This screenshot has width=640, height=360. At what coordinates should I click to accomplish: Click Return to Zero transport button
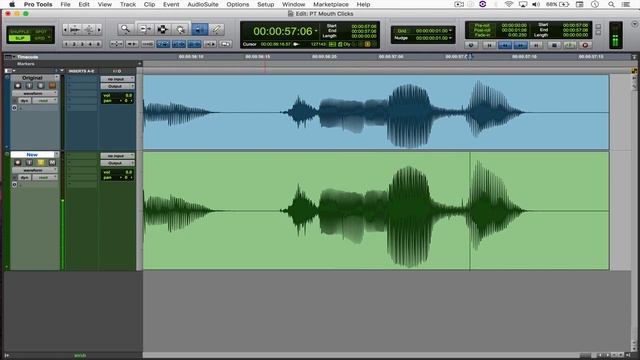[489, 45]
